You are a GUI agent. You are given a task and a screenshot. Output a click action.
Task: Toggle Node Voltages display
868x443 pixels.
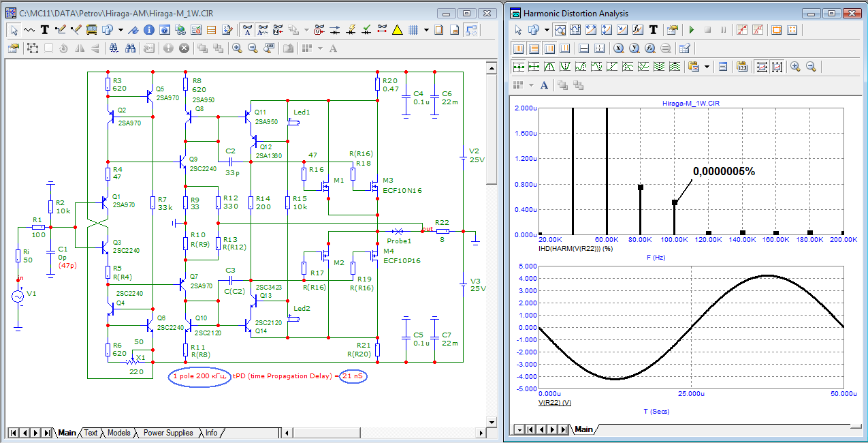[320, 30]
